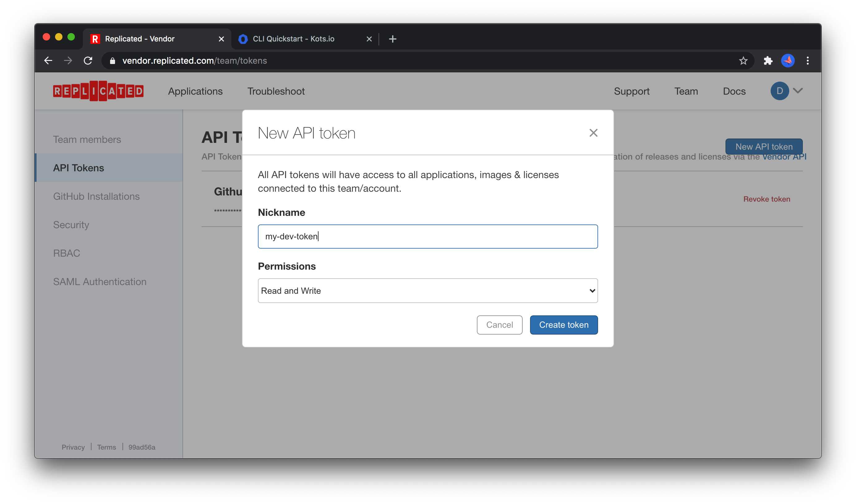Bookmark this page with star icon

click(x=743, y=61)
